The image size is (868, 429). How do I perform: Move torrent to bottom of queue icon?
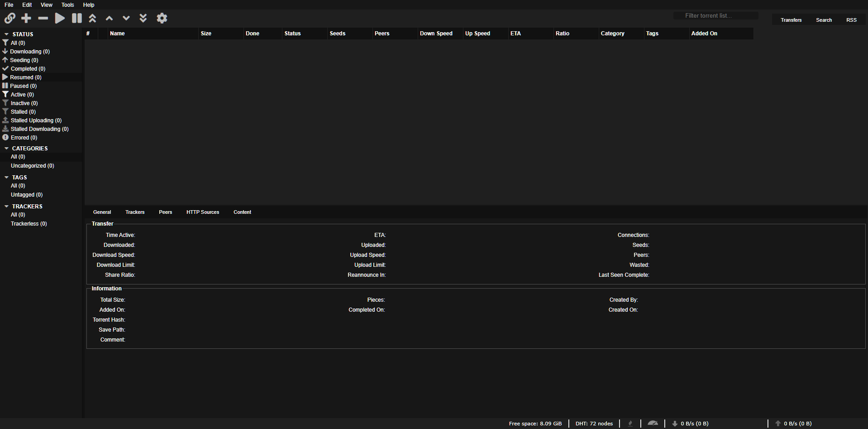point(143,18)
